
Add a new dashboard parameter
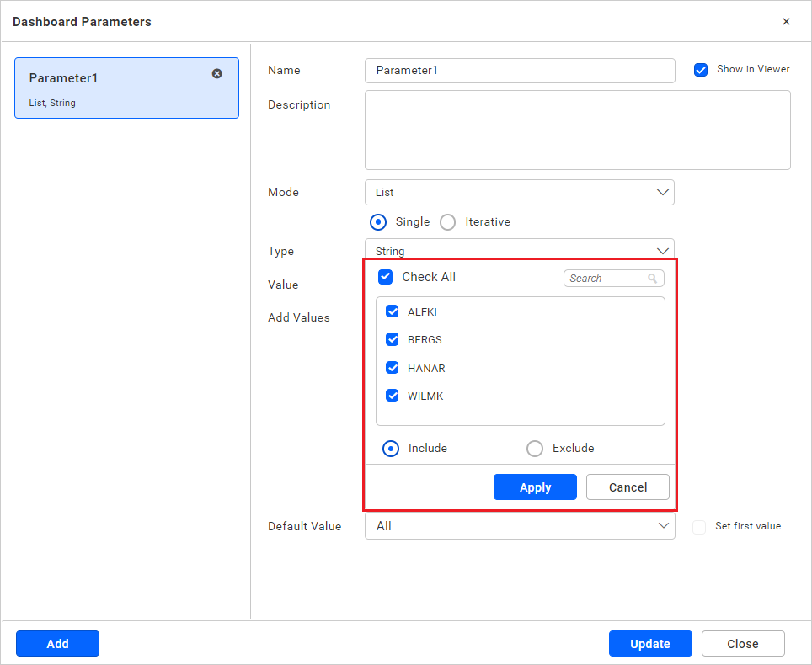click(57, 643)
